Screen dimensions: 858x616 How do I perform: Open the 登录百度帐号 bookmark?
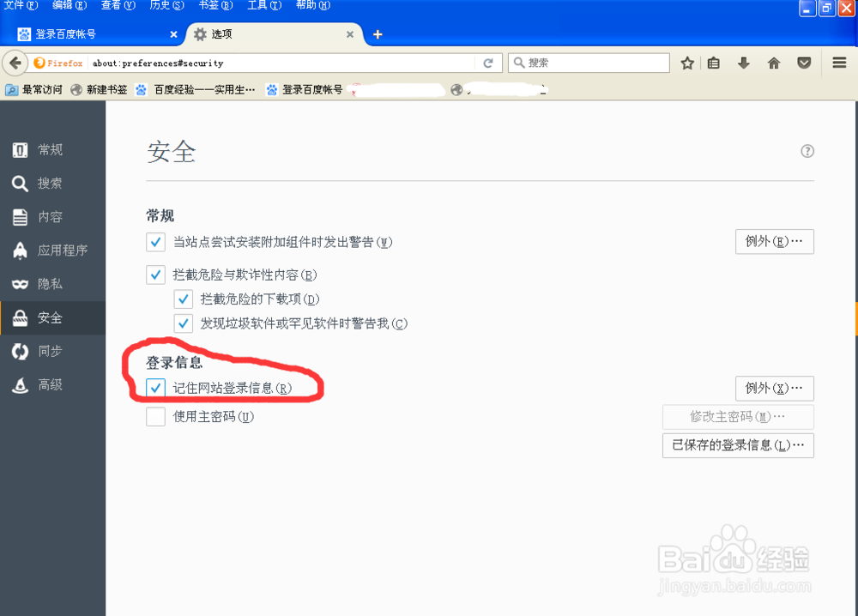click(305, 90)
